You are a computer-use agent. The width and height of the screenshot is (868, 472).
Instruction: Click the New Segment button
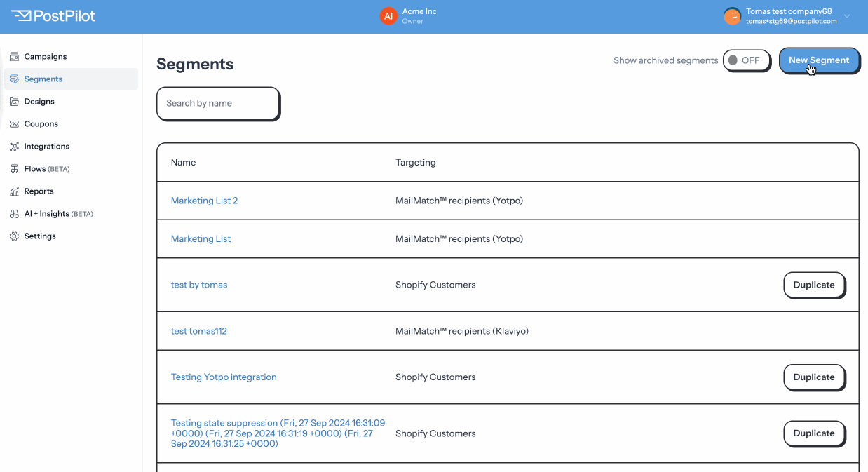[x=819, y=60]
